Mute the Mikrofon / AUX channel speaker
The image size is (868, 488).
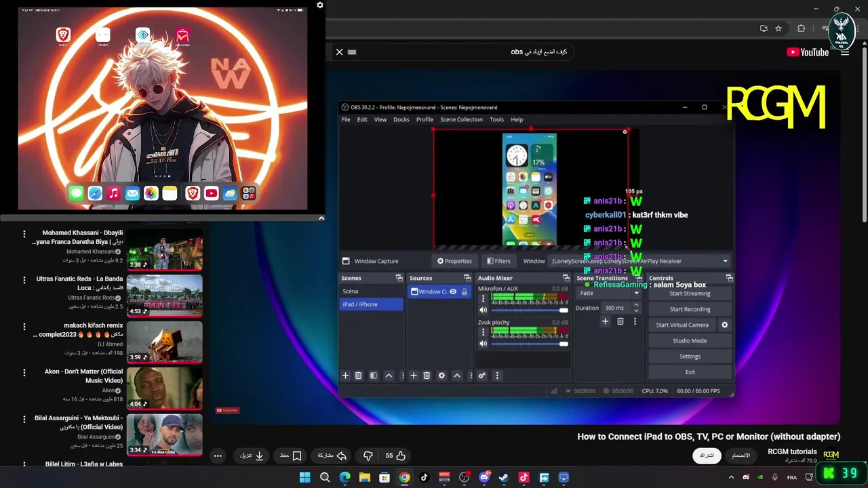pos(483,310)
